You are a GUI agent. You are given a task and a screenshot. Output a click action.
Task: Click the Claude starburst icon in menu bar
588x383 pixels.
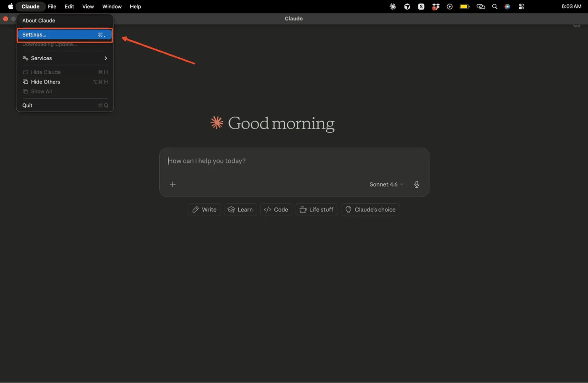pos(393,6)
